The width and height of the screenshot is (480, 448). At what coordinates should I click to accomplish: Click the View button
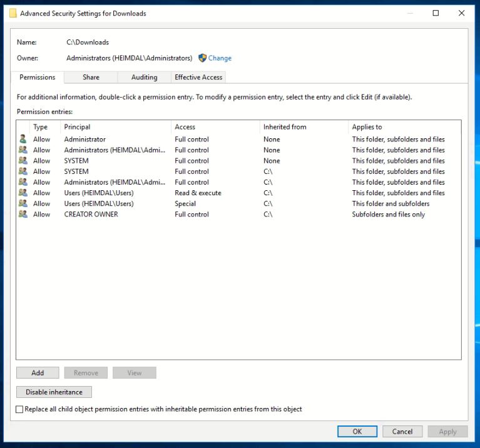coord(135,373)
